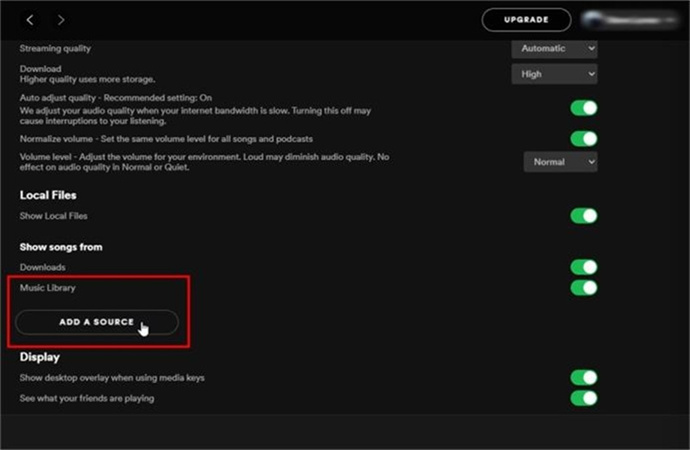Viewport: 690px width, 450px height.
Task: Open the Streaming quality Automatic dropdown
Action: click(x=554, y=48)
